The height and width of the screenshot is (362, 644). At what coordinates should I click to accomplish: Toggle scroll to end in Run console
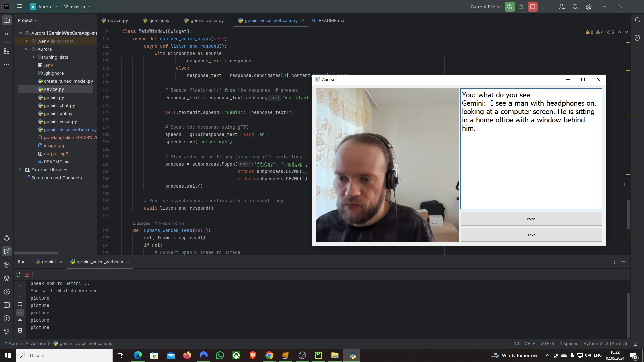pyautogui.click(x=20, y=312)
